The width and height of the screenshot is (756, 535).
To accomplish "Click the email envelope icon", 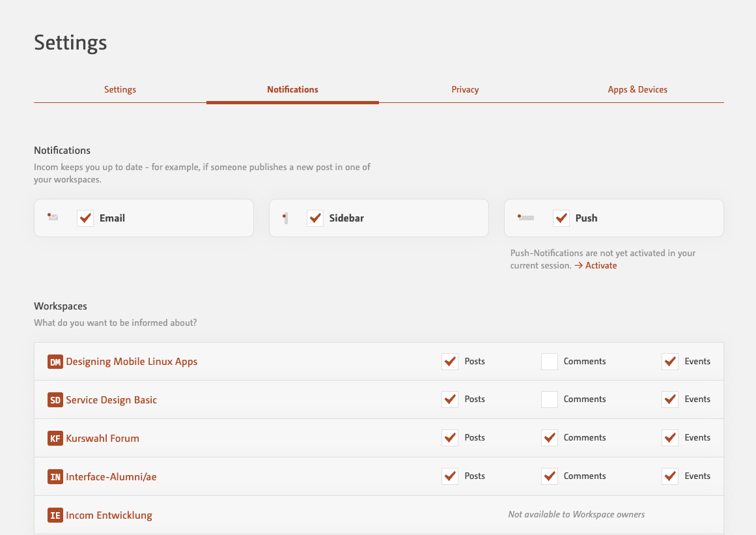I will pos(53,217).
